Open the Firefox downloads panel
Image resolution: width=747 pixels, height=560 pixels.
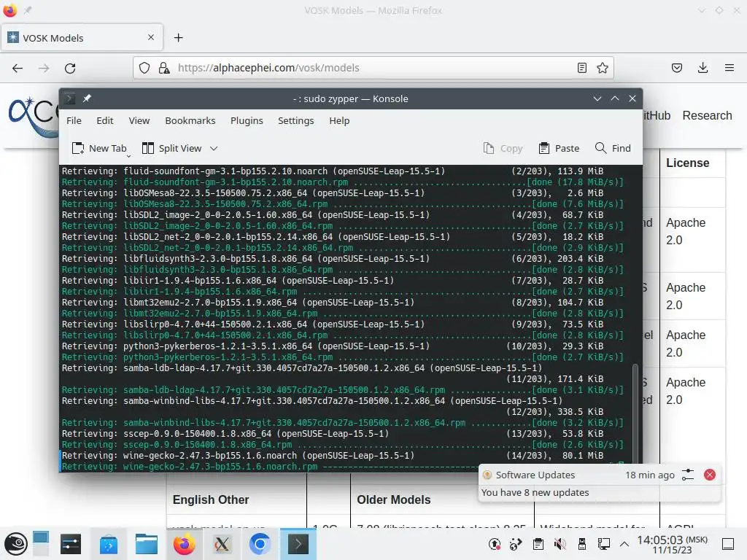point(703,68)
